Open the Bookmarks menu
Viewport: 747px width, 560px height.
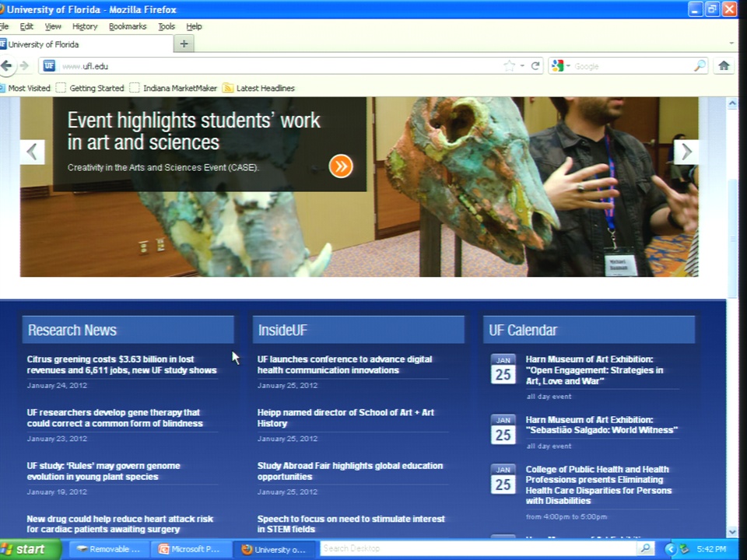tap(128, 26)
